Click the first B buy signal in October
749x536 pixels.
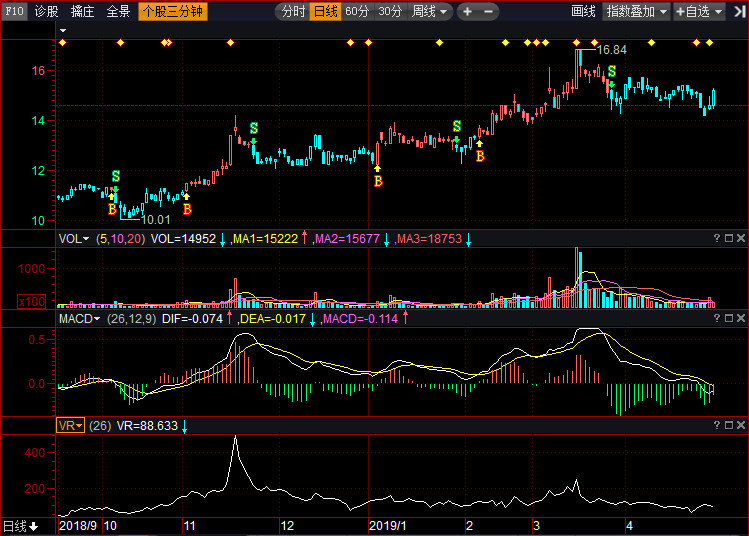click(x=112, y=209)
